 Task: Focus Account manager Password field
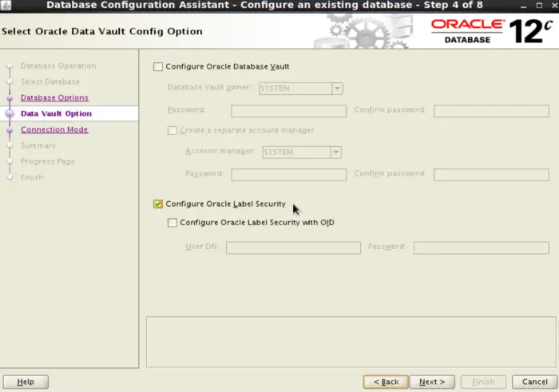[289, 175]
